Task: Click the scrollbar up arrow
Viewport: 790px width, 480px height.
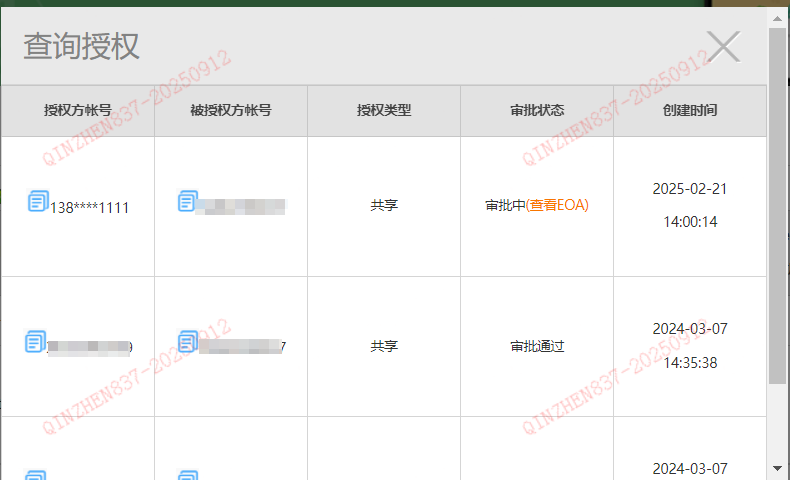Action: 777,17
